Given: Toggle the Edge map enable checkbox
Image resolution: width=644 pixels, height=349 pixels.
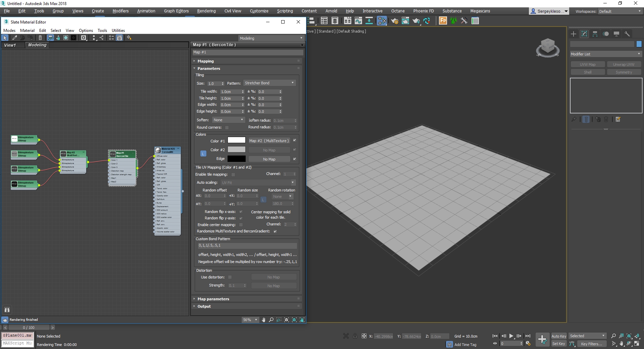Looking at the screenshot, I should (294, 159).
